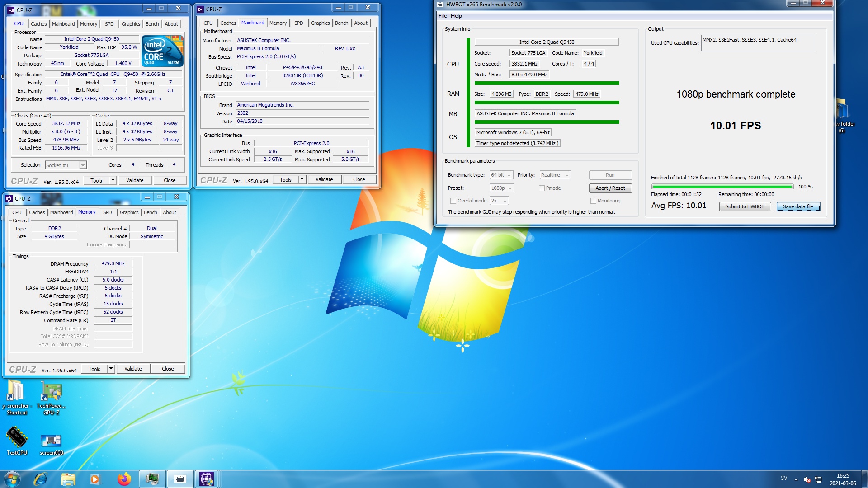
Task: Click the Southbridge value 82801JR (ICH10R)
Action: click(x=302, y=76)
